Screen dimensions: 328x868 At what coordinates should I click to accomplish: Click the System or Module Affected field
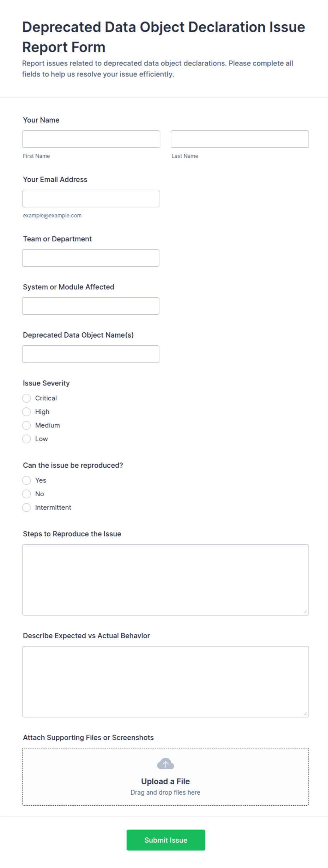click(91, 306)
